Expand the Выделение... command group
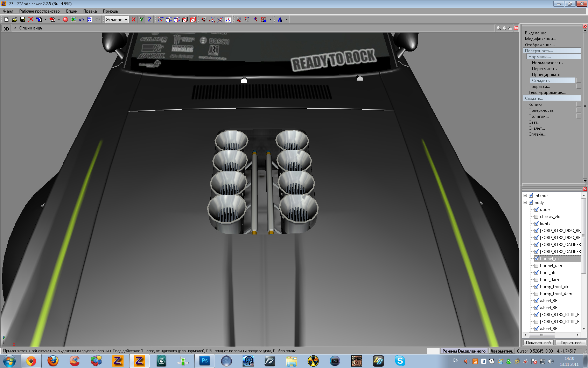This screenshot has height=368, width=588. pos(537,33)
